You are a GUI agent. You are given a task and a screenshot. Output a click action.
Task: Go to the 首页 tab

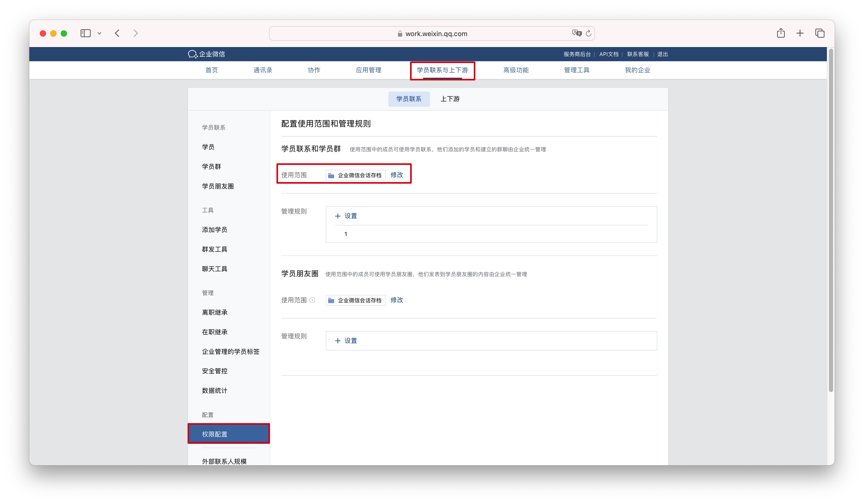point(211,70)
